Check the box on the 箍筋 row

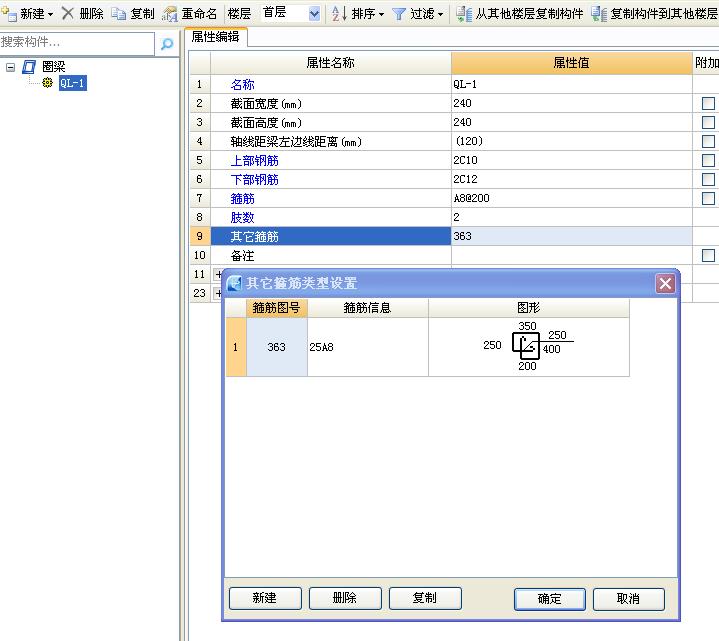708,198
